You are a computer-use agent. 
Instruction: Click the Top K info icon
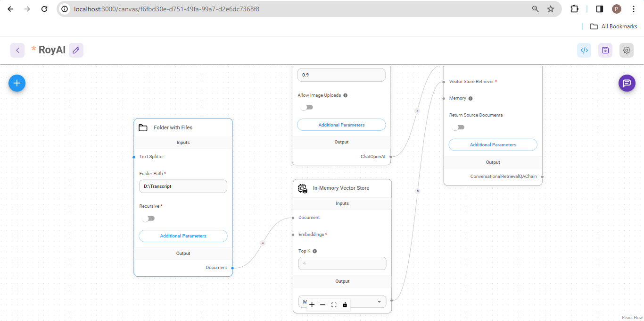(314, 251)
